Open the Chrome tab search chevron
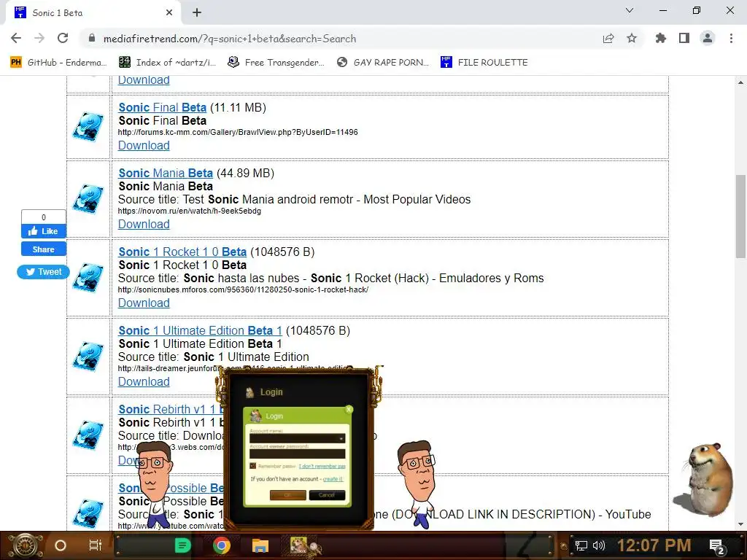 630,10
